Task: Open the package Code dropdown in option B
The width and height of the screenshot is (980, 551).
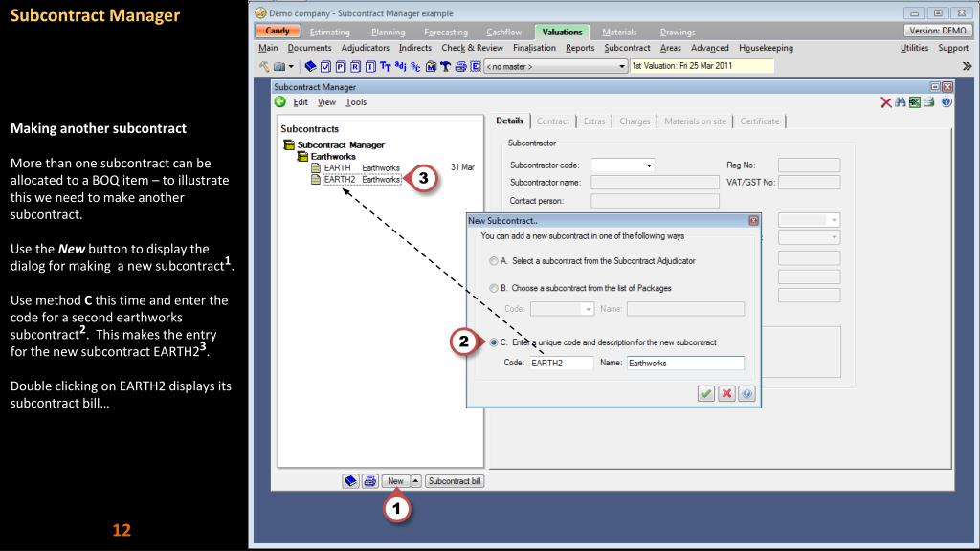Action: point(588,309)
